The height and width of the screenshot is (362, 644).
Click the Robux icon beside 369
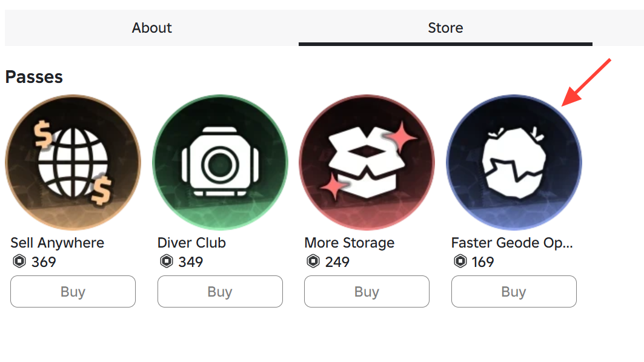[x=19, y=262]
